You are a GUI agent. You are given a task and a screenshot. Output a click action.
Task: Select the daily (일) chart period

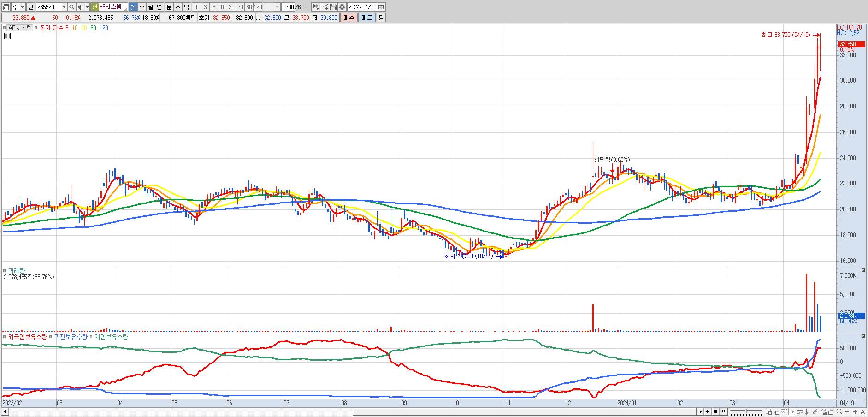click(x=133, y=7)
